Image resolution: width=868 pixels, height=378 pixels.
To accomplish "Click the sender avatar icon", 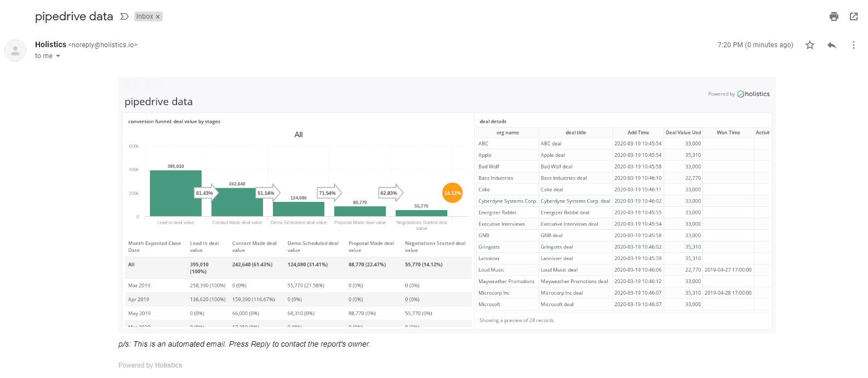I will pyautogui.click(x=15, y=50).
